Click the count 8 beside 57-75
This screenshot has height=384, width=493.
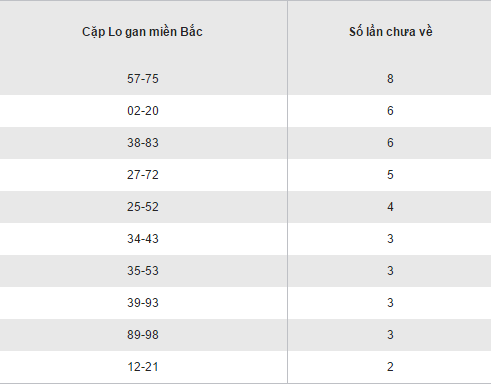[x=390, y=79]
